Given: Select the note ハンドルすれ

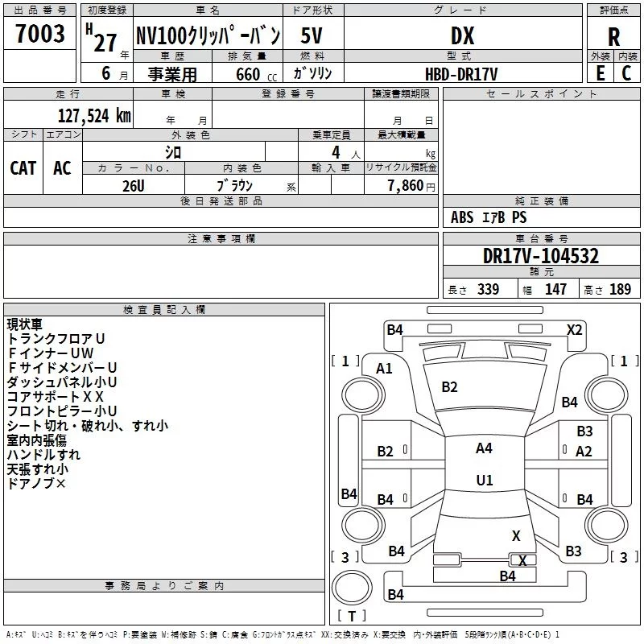Looking at the screenshot, I should point(43,454).
